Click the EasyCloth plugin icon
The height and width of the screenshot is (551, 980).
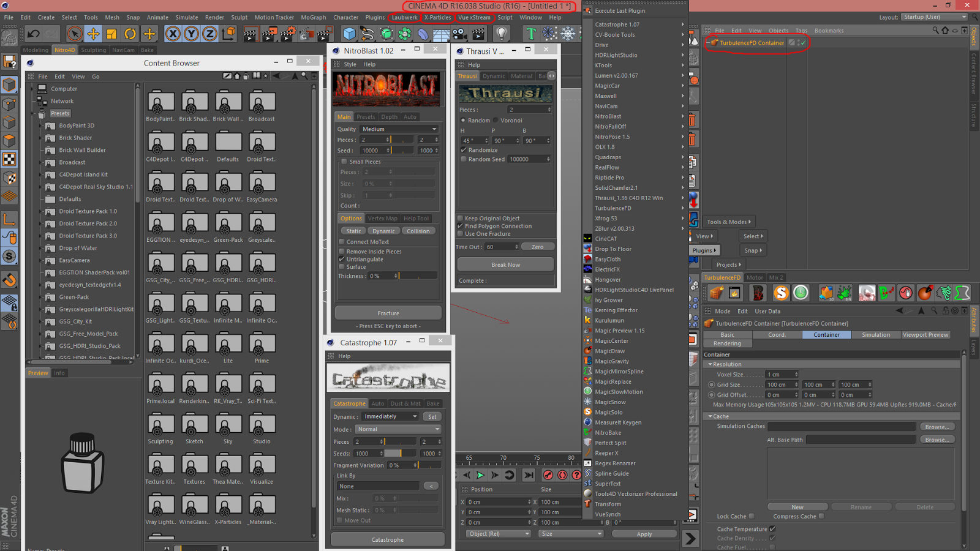(x=587, y=259)
